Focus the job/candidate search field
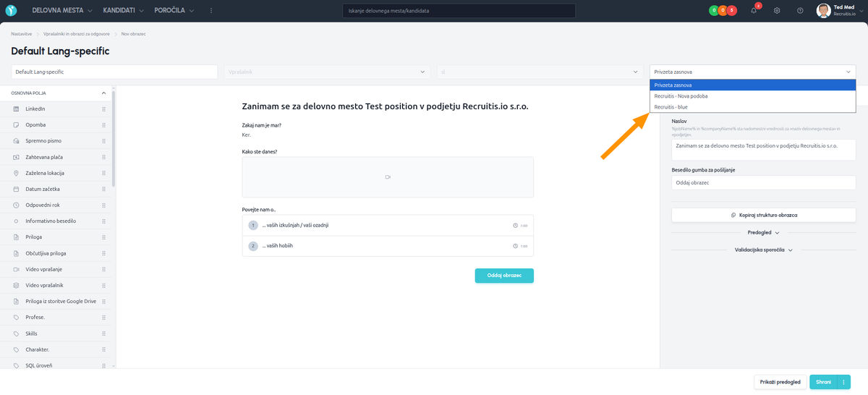The width and height of the screenshot is (868, 395). pyautogui.click(x=459, y=11)
